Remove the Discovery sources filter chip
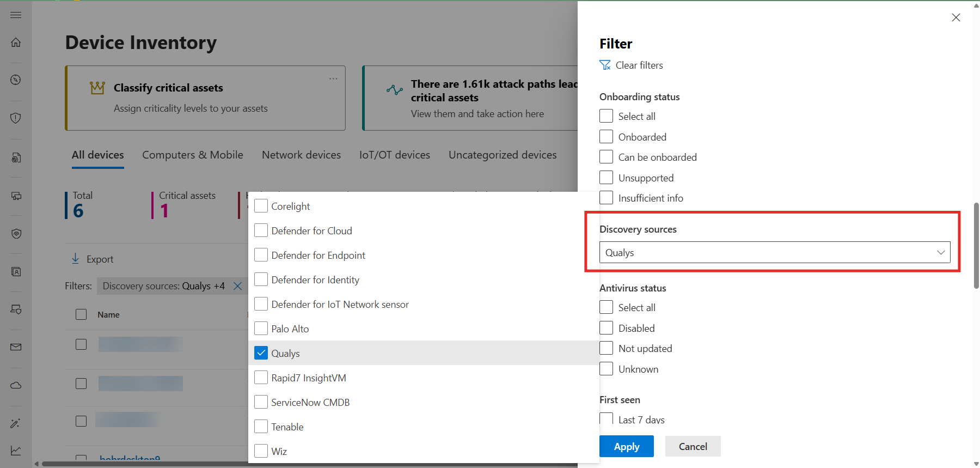980x468 pixels. click(x=238, y=286)
